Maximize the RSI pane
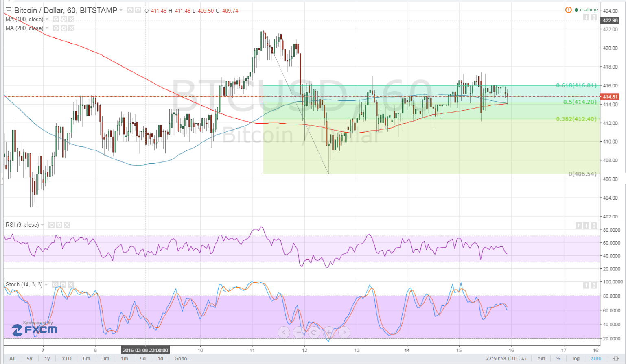 click(x=594, y=225)
